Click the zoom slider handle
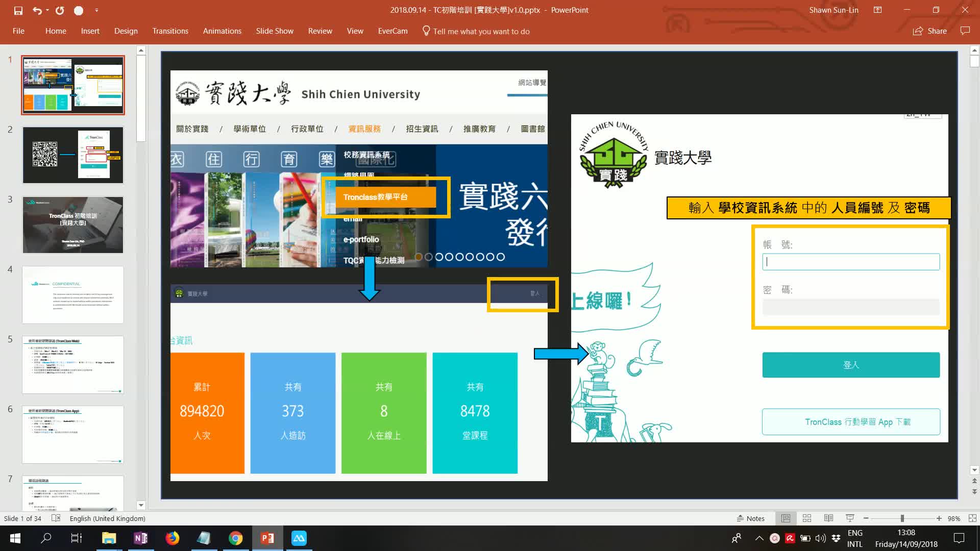This screenshot has height=551, width=980. 902,518
